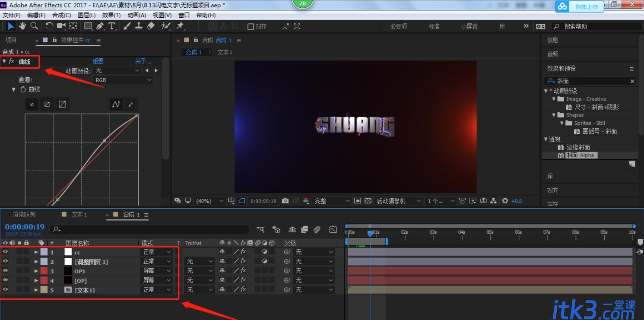Screen dimensions: 644x320
Task: Collapse the 曲线 effect disclosure triangle
Action: click(4, 61)
